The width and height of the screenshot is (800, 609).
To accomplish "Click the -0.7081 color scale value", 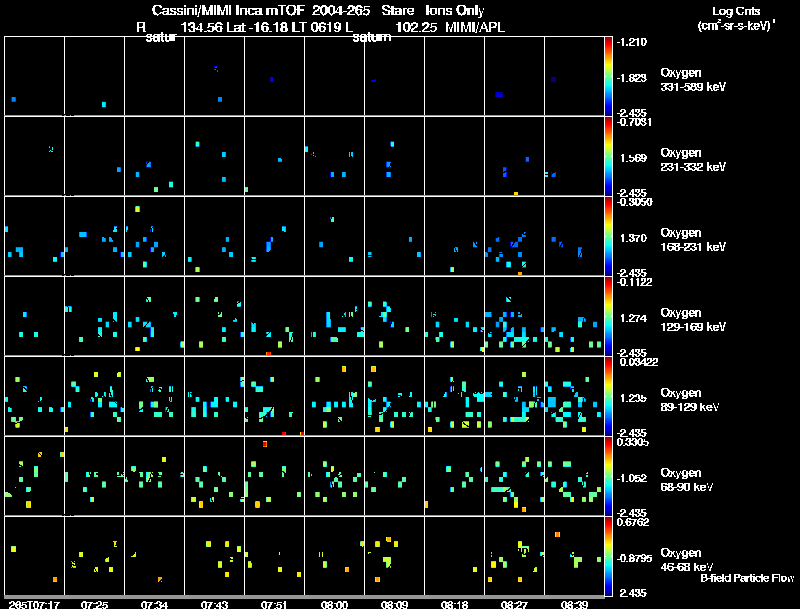I will [x=634, y=122].
